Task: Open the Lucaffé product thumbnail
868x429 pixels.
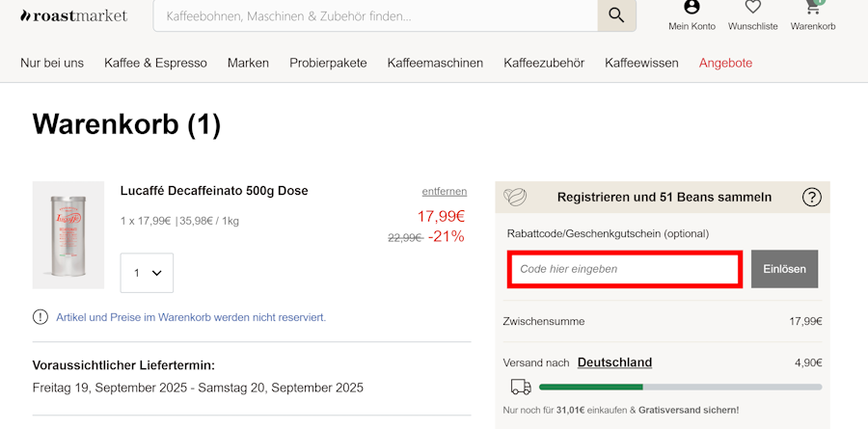Action: coord(68,234)
